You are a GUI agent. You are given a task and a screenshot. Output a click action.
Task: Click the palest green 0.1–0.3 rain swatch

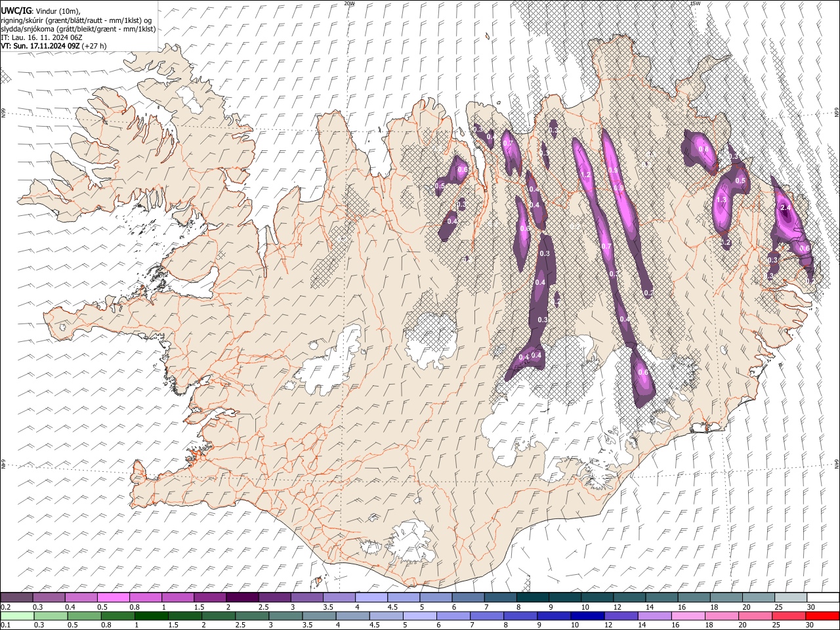16,616
